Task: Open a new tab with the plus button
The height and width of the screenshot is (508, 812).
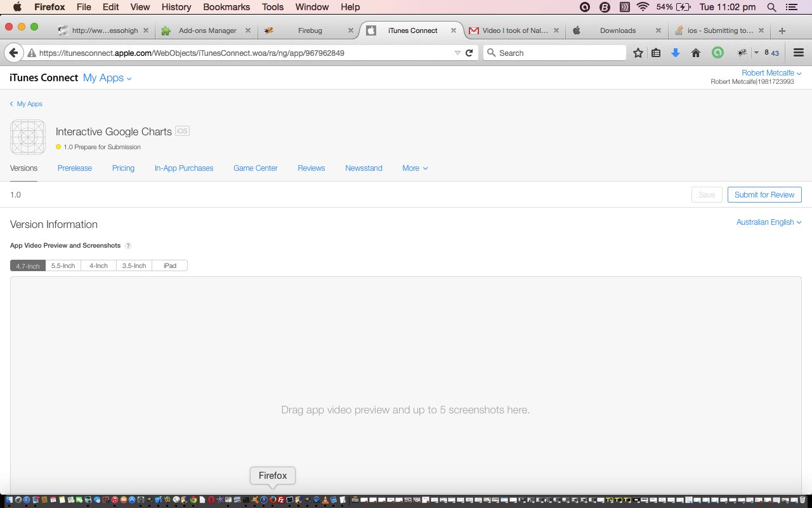Action: pos(782,30)
